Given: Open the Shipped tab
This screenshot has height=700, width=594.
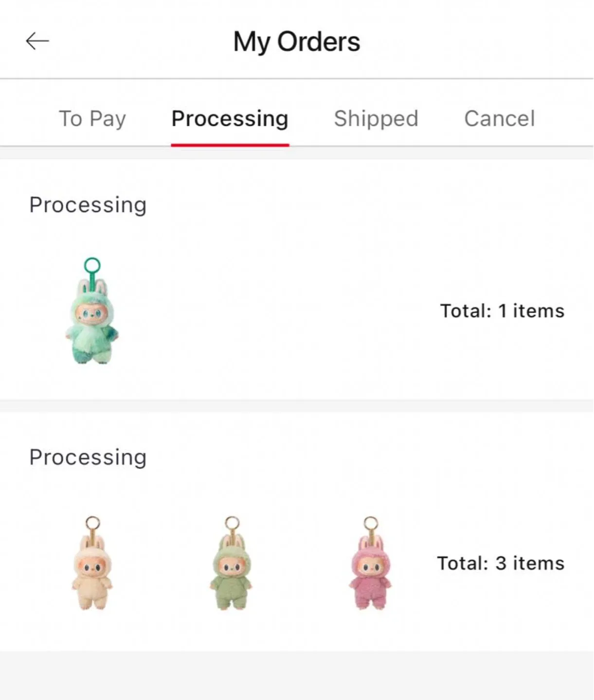Looking at the screenshot, I should point(376,119).
